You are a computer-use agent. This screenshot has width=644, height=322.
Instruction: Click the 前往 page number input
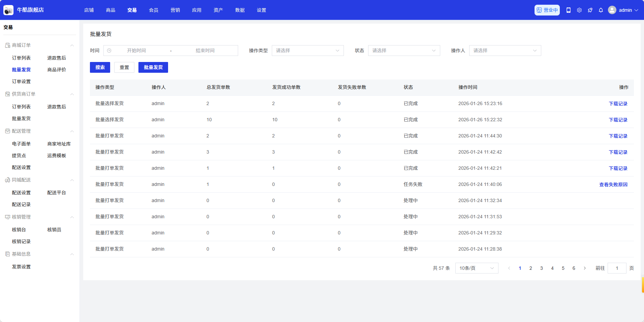click(x=617, y=268)
